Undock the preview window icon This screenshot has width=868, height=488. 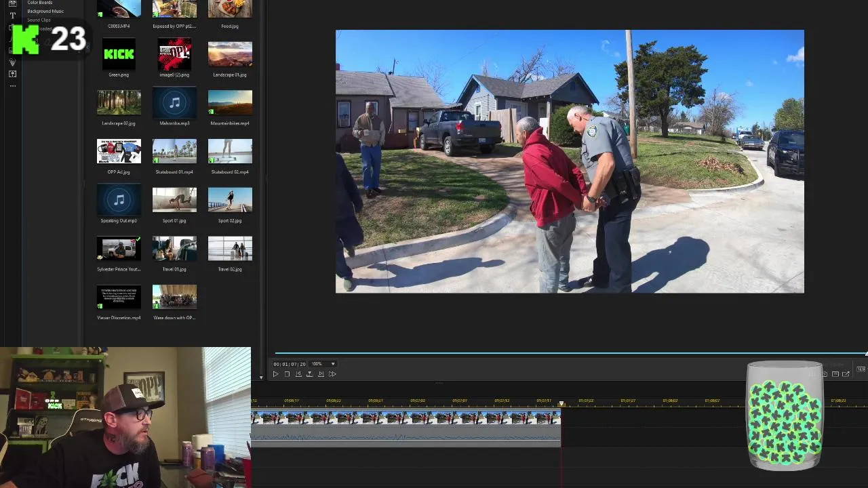pos(846,374)
